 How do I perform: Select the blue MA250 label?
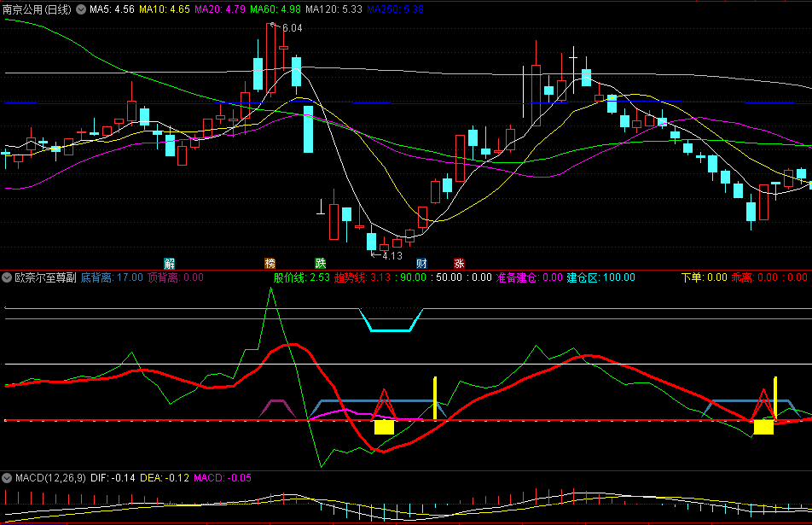click(395, 9)
